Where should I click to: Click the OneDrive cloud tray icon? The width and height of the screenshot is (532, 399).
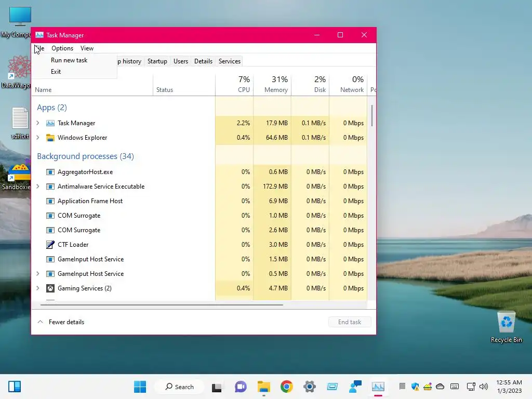click(440, 387)
